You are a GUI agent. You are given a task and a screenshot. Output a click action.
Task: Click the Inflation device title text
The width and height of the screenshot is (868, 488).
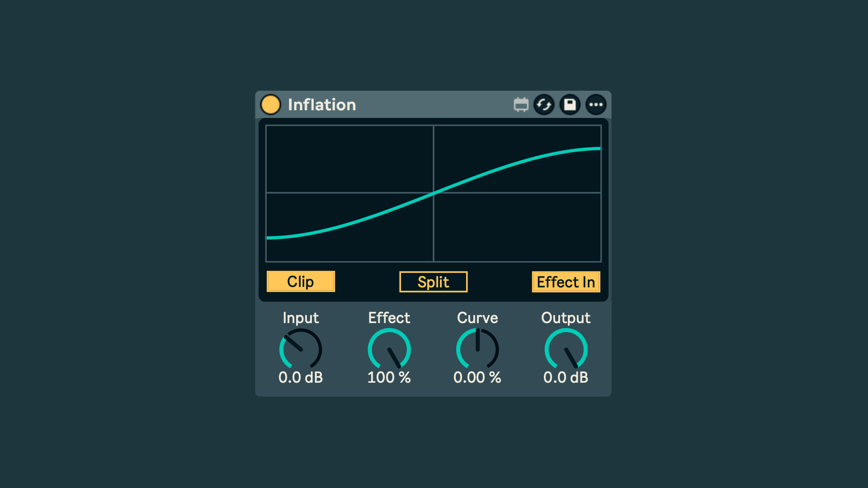click(322, 105)
